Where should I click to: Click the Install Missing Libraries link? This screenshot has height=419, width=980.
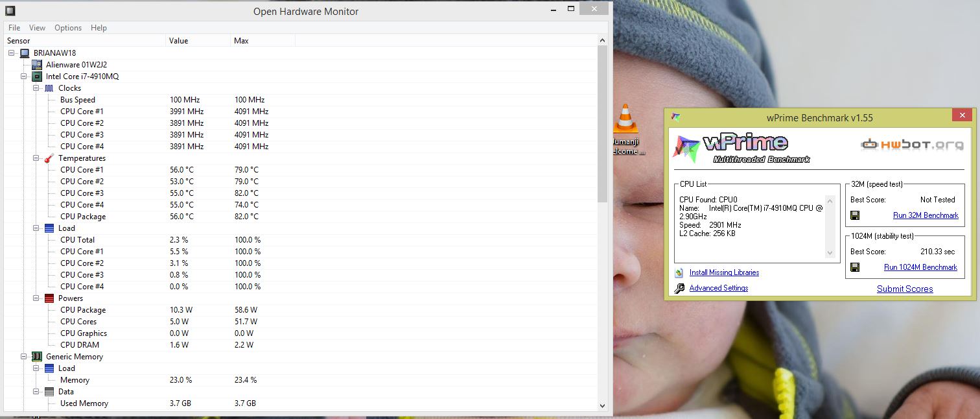[724, 273]
